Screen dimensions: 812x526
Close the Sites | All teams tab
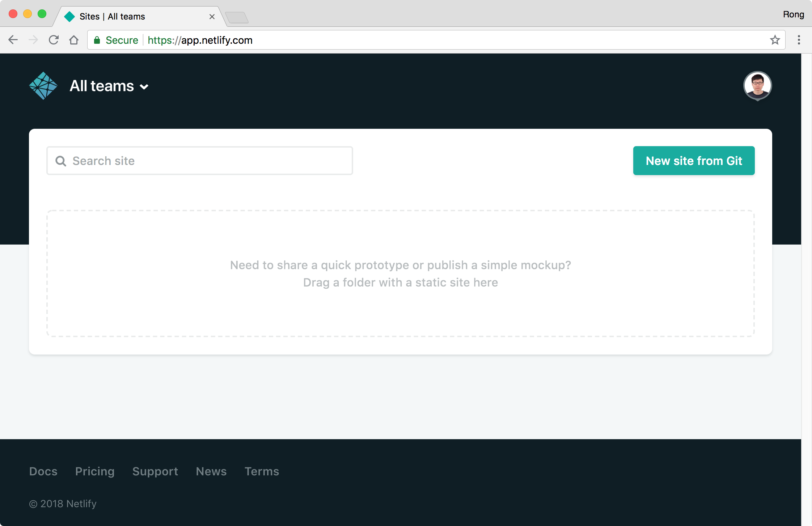[212, 17]
